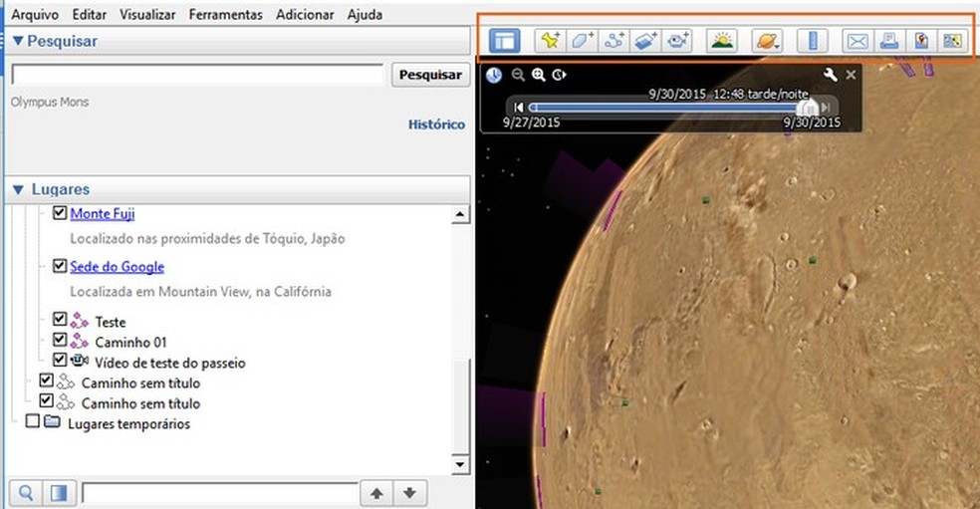Uncheck Vídeo de teste do passeio checkbox
The width and height of the screenshot is (980, 509).
[60, 360]
